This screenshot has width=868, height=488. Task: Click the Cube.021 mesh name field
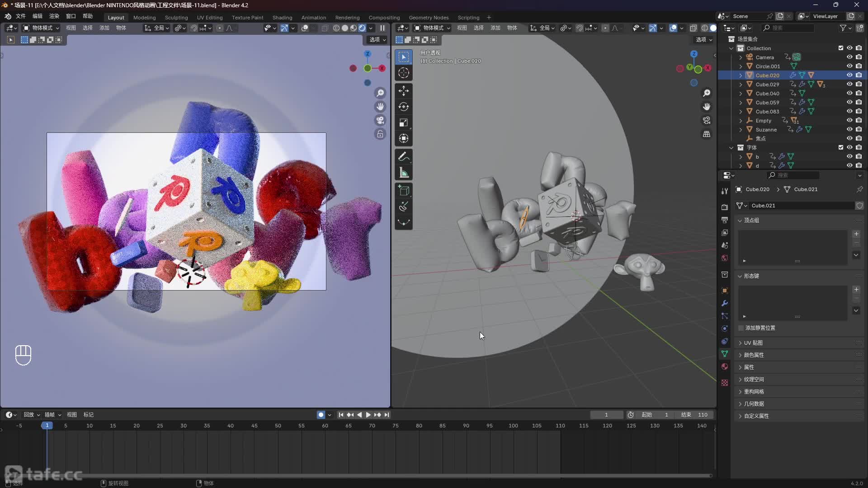click(x=801, y=206)
